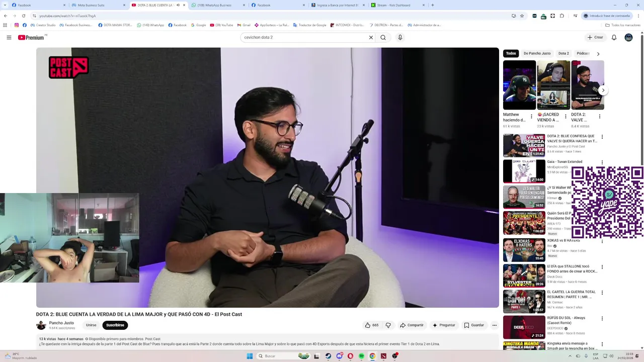The height and width of the screenshot is (362, 644).
Task: Open options for 'EL CARTEL LA GUERRA TOTAL'
Action: coord(602,293)
